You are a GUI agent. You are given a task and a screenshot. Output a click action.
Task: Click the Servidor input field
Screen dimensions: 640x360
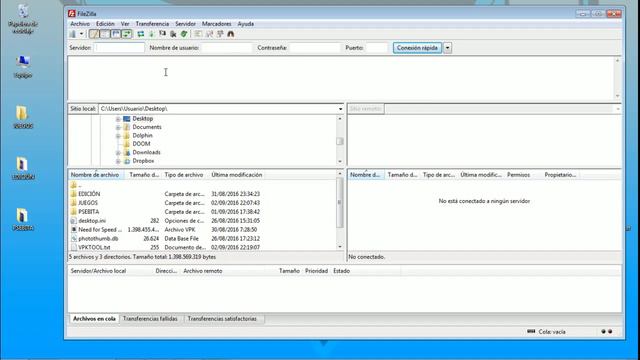[x=119, y=48]
